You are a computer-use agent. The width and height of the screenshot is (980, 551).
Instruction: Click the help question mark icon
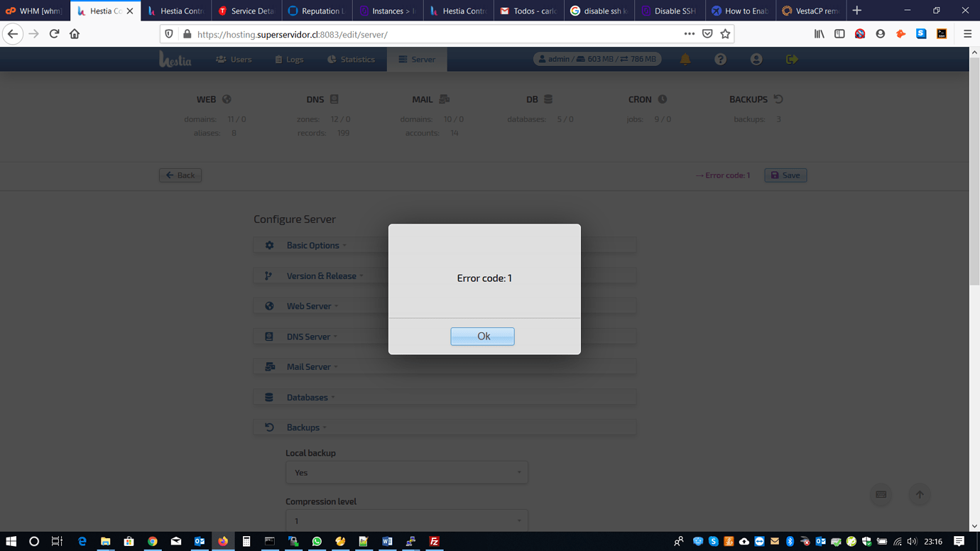tap(720, 59)
